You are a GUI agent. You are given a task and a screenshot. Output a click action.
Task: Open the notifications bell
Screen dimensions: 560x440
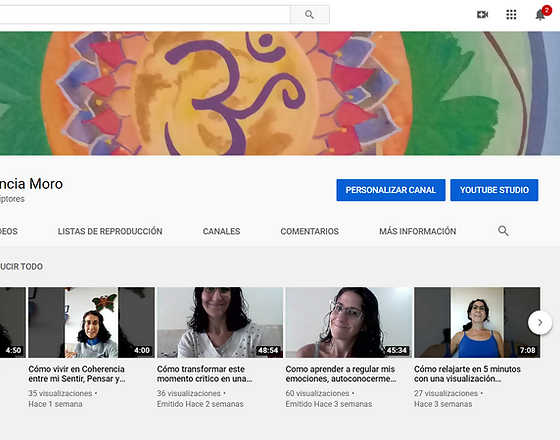click(540, 15)
